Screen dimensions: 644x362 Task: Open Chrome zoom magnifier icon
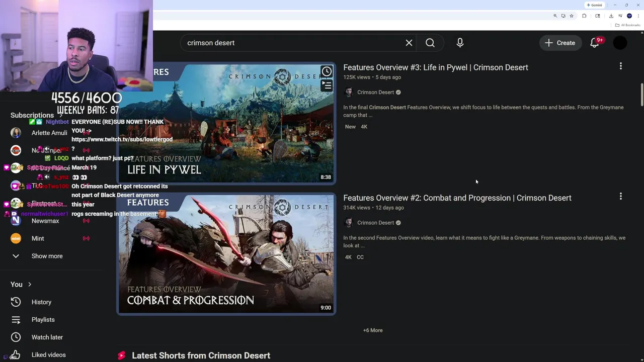(555, 16)
